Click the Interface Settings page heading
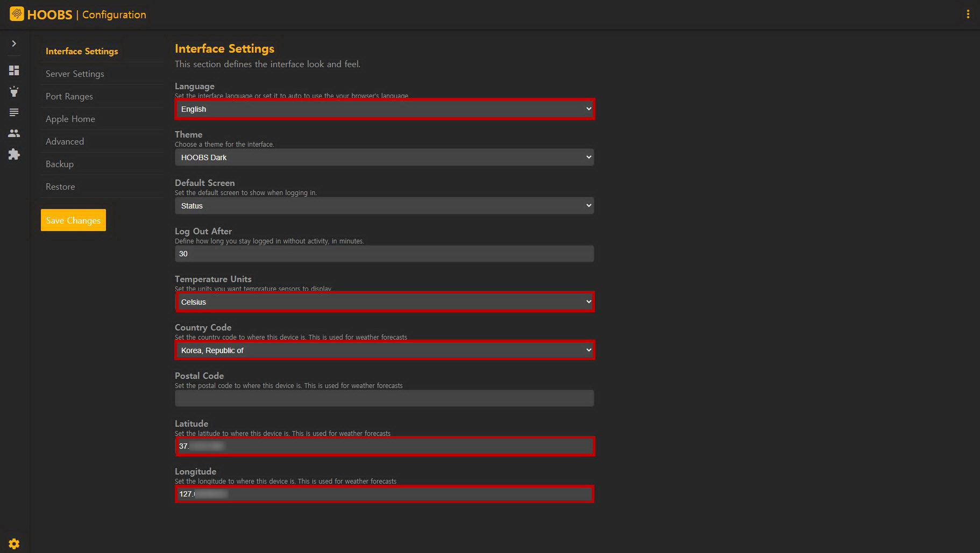980x553 pixels. coord(224,48)
